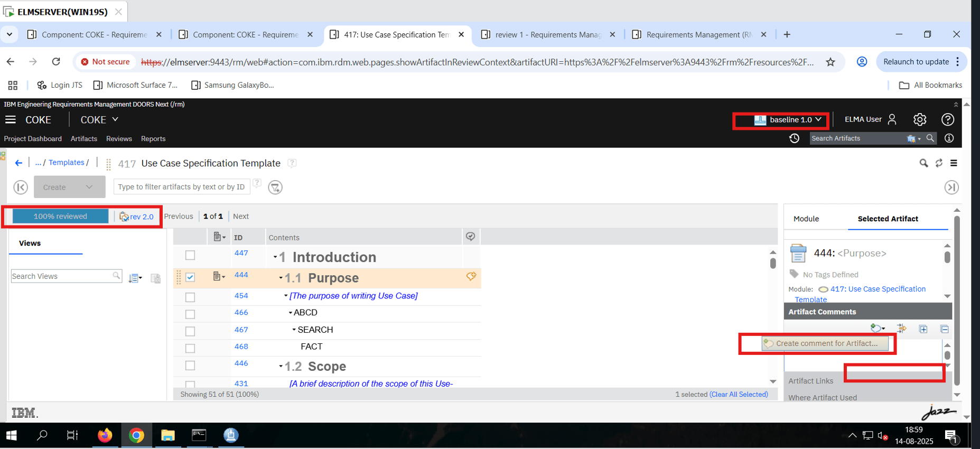This screenshot has width=980, height=449.
Task: Open the row actions menu for artifact 444
Action: coord(219,276)
